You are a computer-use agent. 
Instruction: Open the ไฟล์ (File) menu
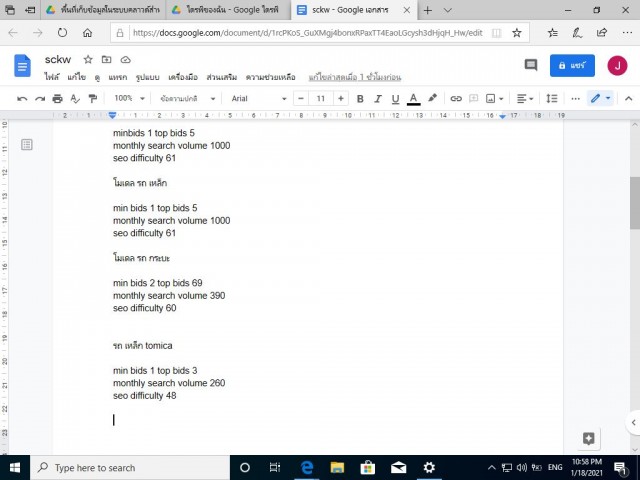coord(52,77)
